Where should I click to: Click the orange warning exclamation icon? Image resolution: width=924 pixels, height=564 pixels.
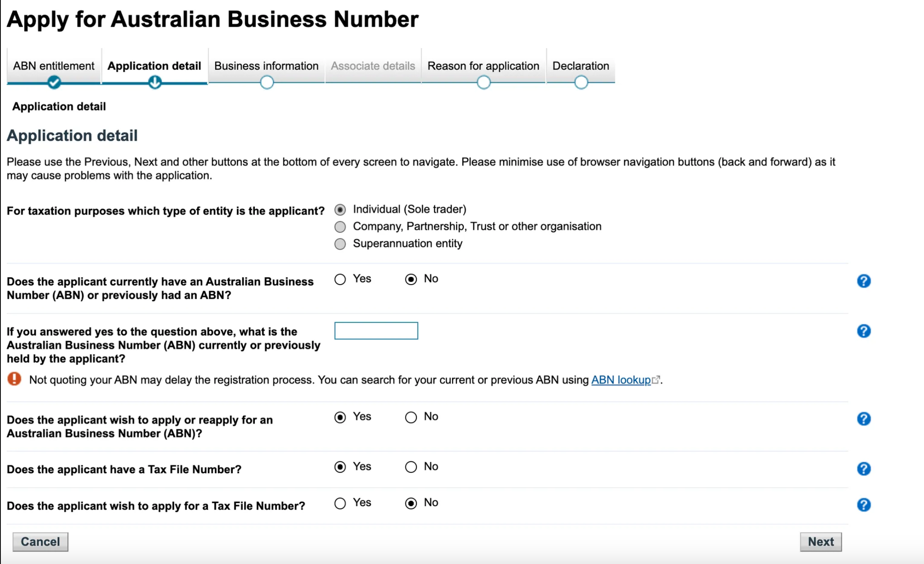tap(14, 379)
